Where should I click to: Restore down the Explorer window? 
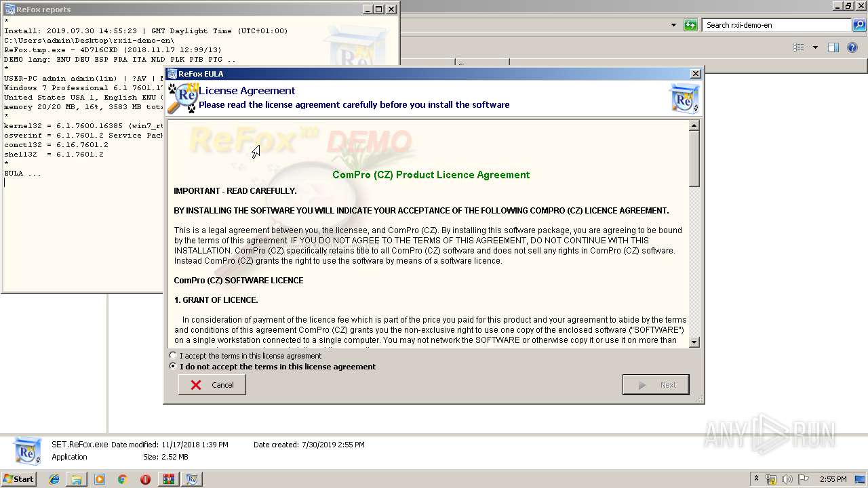click(x=848, y=6)
